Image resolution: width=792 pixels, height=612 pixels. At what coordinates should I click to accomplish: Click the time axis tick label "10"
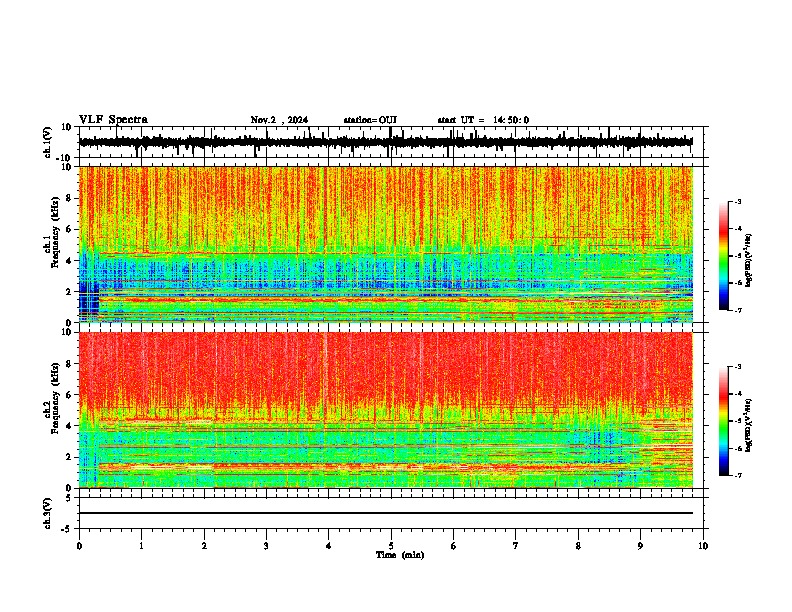703,546
